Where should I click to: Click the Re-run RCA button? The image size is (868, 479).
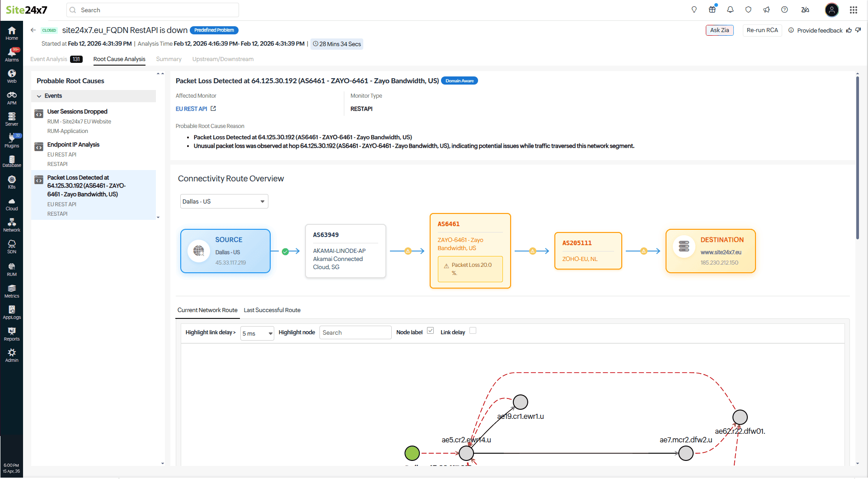click(762, 30)
